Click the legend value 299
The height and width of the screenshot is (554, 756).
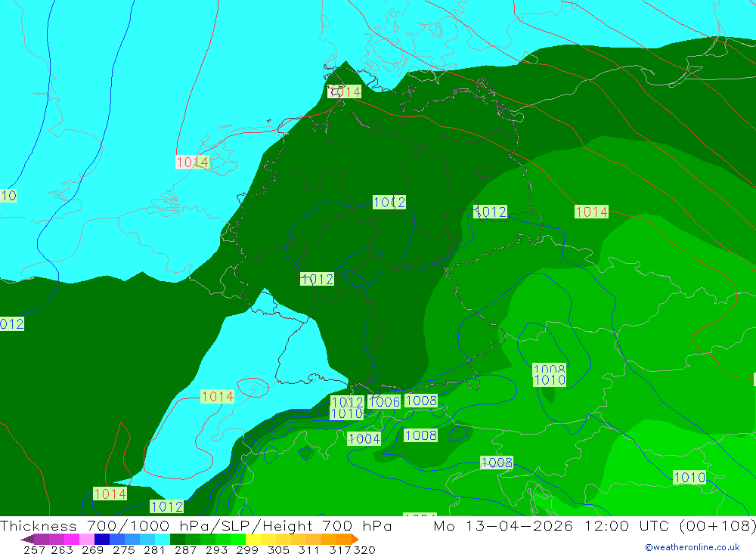(x=247, y=549)
